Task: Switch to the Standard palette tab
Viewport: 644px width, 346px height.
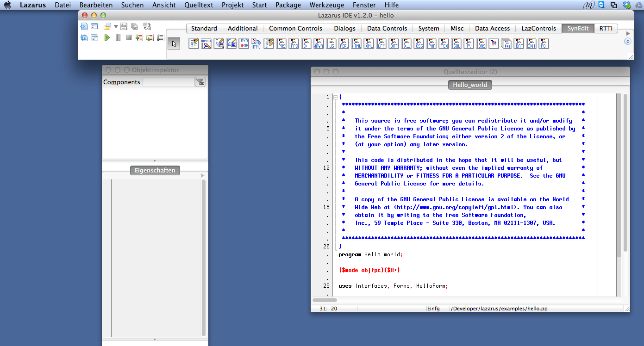Action: click(204, 28)
